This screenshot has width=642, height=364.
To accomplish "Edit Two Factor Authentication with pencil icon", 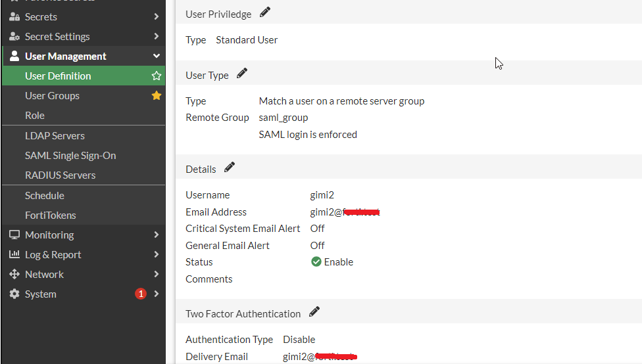I will 314,312.
